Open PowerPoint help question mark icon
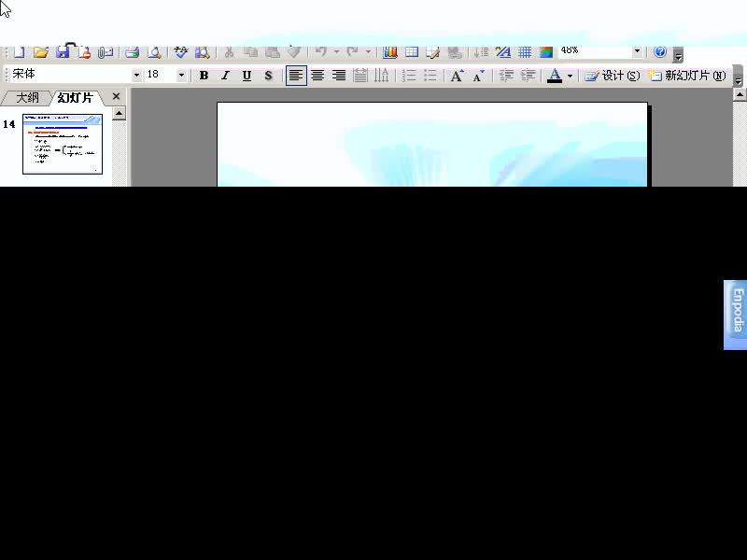This screenshot has height=560, width=747. (660, 51)
